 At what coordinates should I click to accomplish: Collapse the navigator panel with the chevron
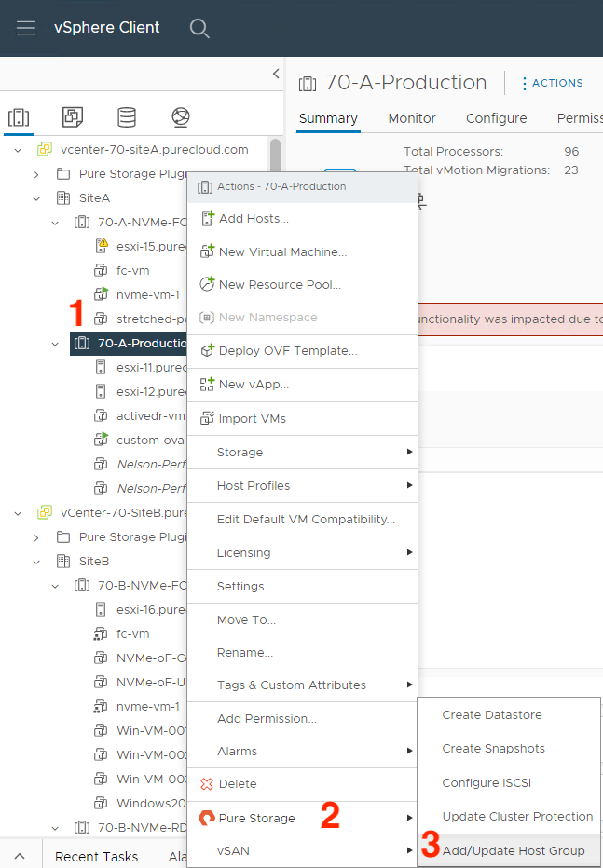point(276,74)
